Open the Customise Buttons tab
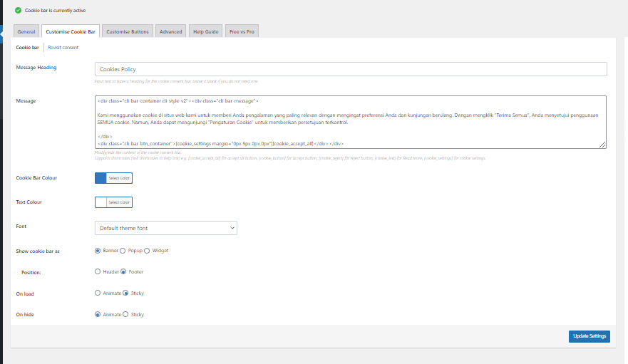 (x=127, y=32)
